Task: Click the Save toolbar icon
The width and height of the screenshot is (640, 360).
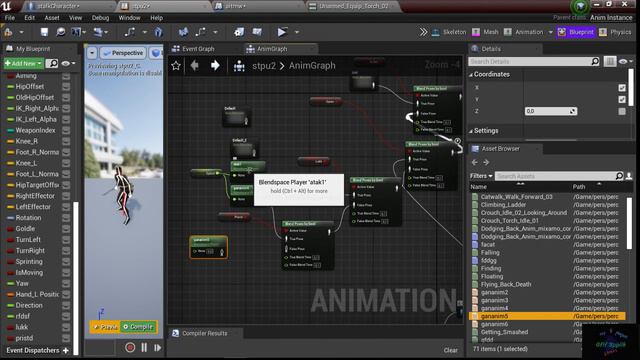Action: point(44,32)
